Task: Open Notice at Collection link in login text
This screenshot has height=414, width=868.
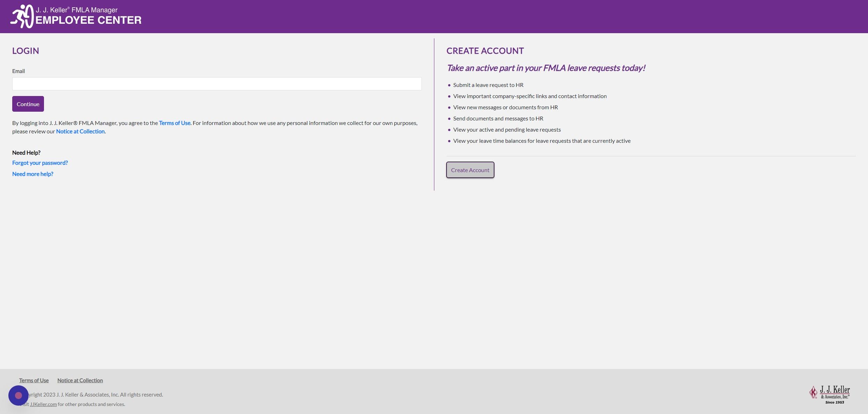Action: click(x=80, y=131)
